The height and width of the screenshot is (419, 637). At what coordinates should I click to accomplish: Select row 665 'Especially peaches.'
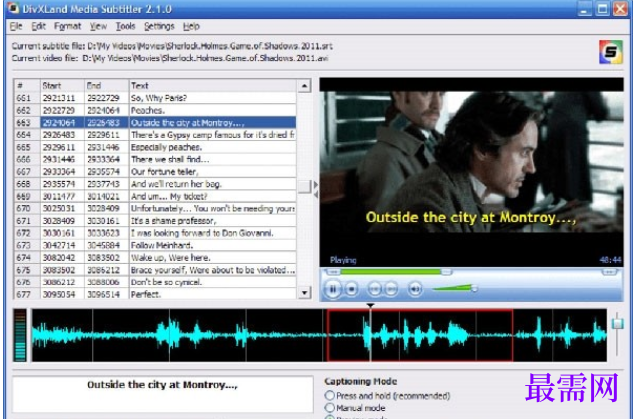(155, 147)
